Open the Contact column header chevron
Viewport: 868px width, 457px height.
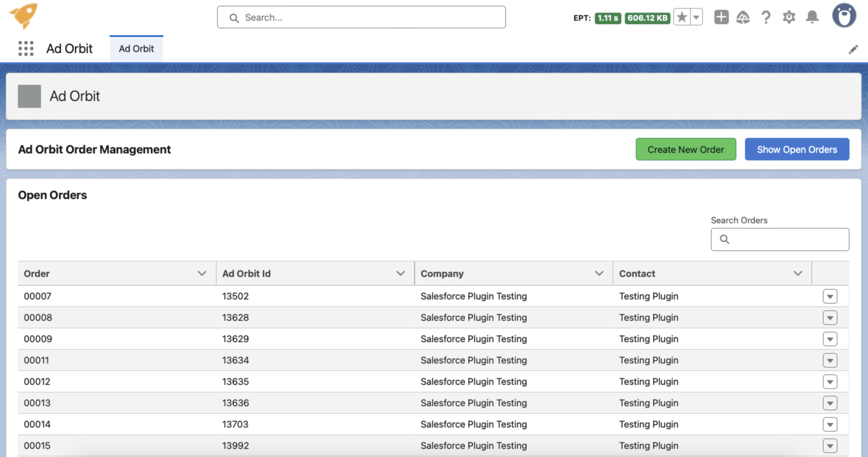pyautogui.click(x=798, y=273)
